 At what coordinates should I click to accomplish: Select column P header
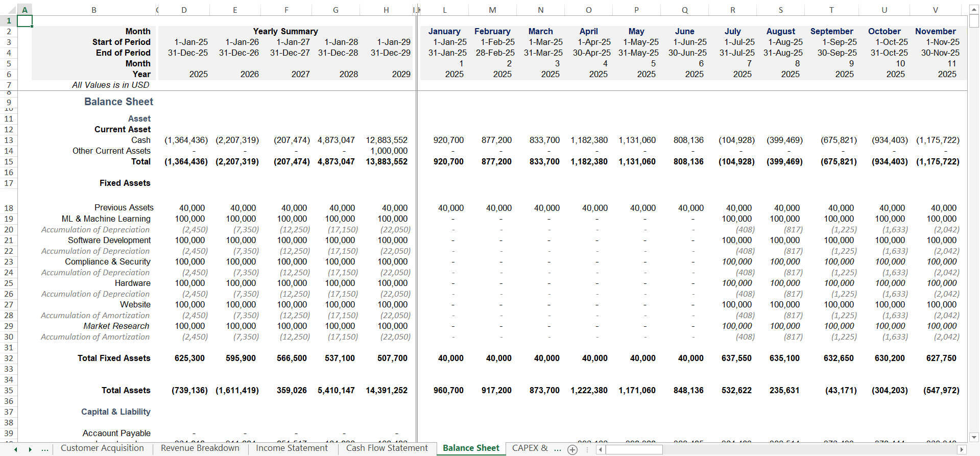(636, 10)
